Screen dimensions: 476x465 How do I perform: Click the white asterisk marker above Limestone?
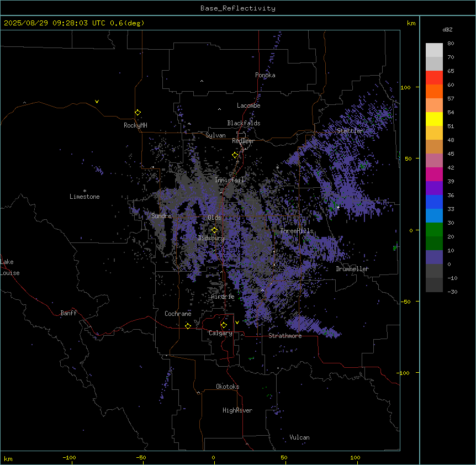tap(84, 191)
